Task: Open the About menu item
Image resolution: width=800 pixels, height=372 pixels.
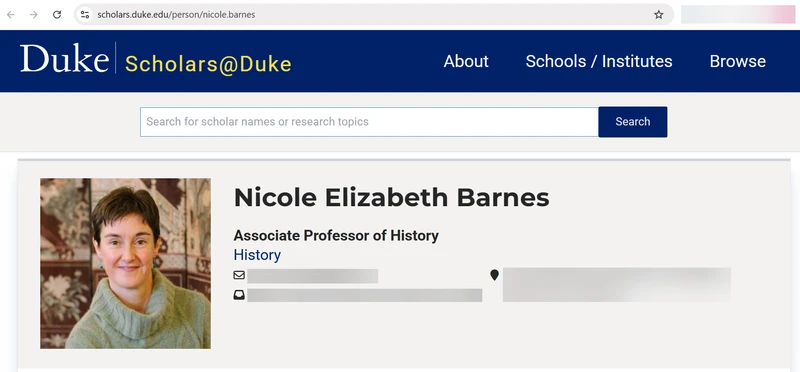Action: [x=466, y=61]
